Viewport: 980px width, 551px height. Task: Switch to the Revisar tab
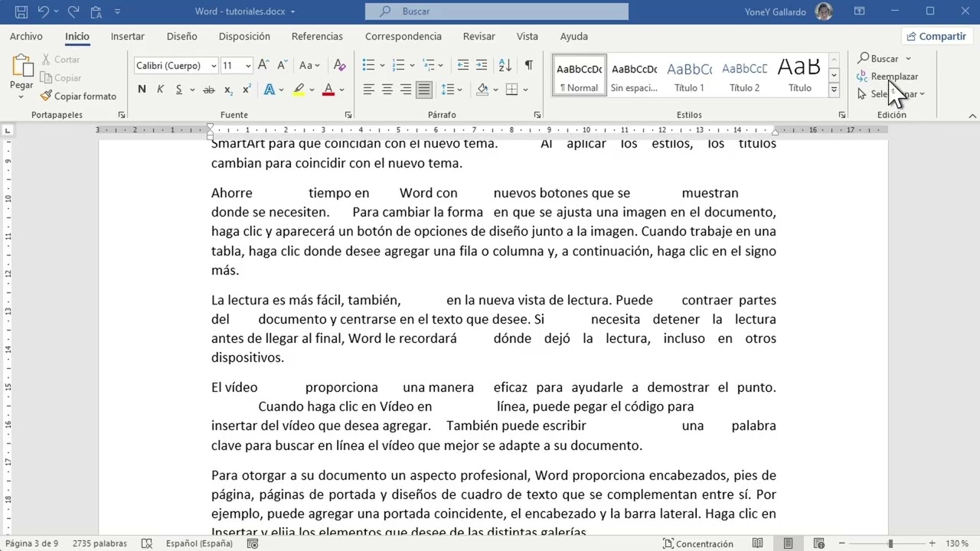tap(479, 36)
